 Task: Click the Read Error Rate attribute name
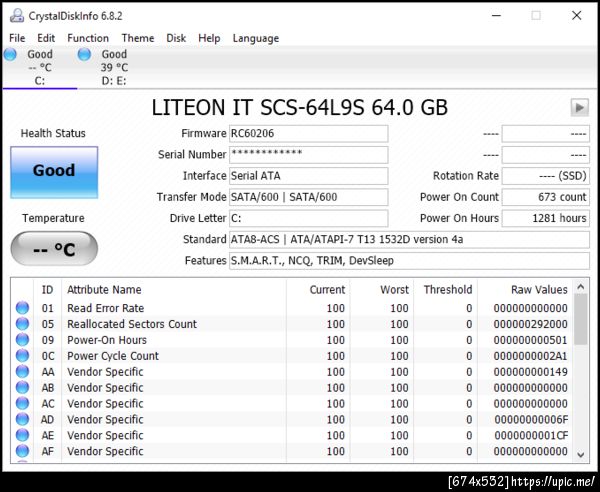tap(106, 308)
